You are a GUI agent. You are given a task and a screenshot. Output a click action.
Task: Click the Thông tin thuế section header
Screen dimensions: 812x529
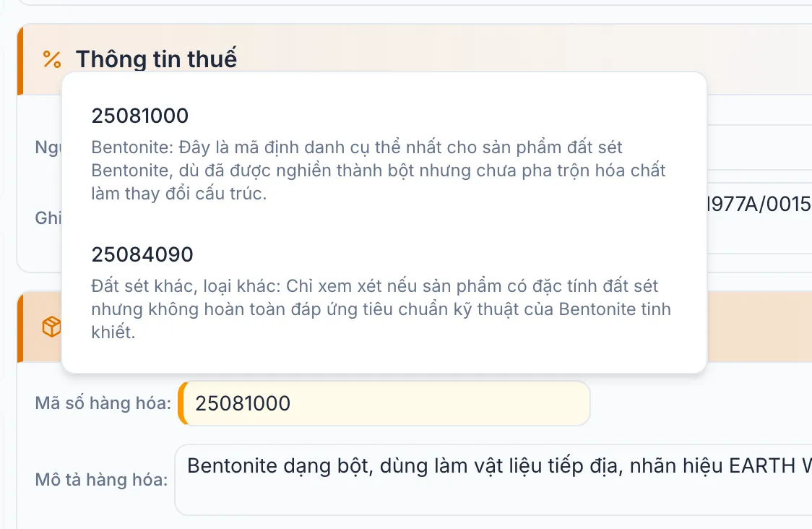pyautogui.click(x=157, y=59)
